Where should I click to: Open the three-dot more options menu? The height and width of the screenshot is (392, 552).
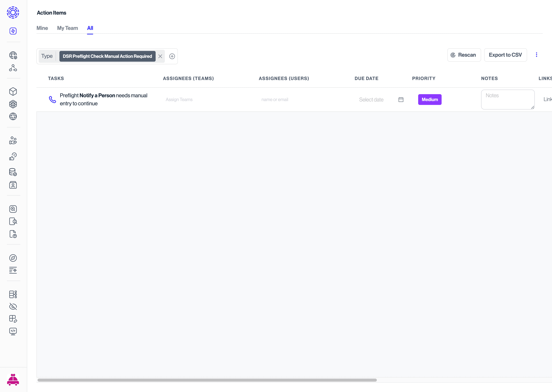(x=536, y=55)
